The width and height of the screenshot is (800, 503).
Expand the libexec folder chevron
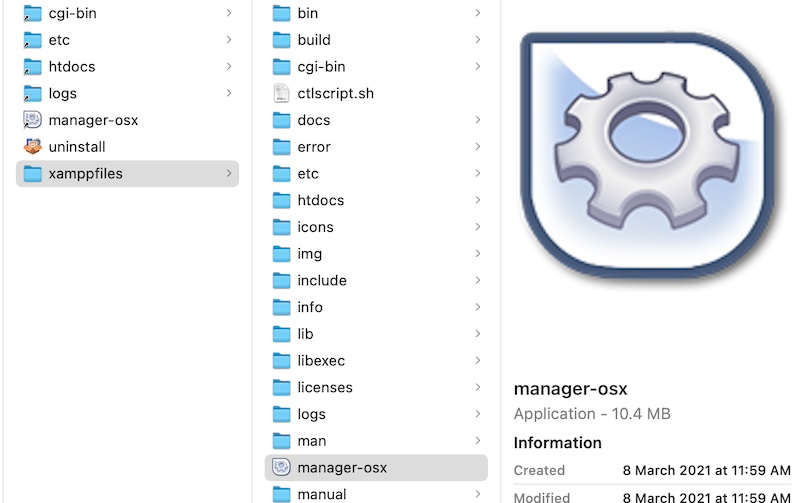[x=478, y=361]
